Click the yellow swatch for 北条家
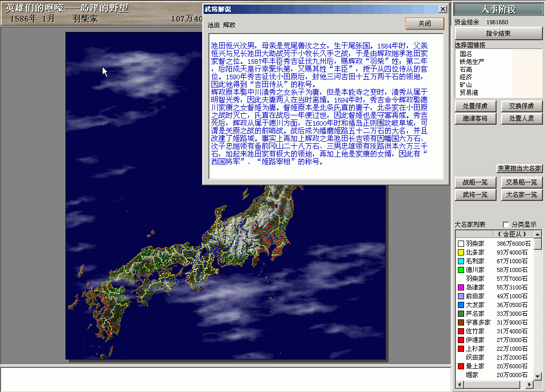This screenshot has width=545, height=392. coord(460,252)
